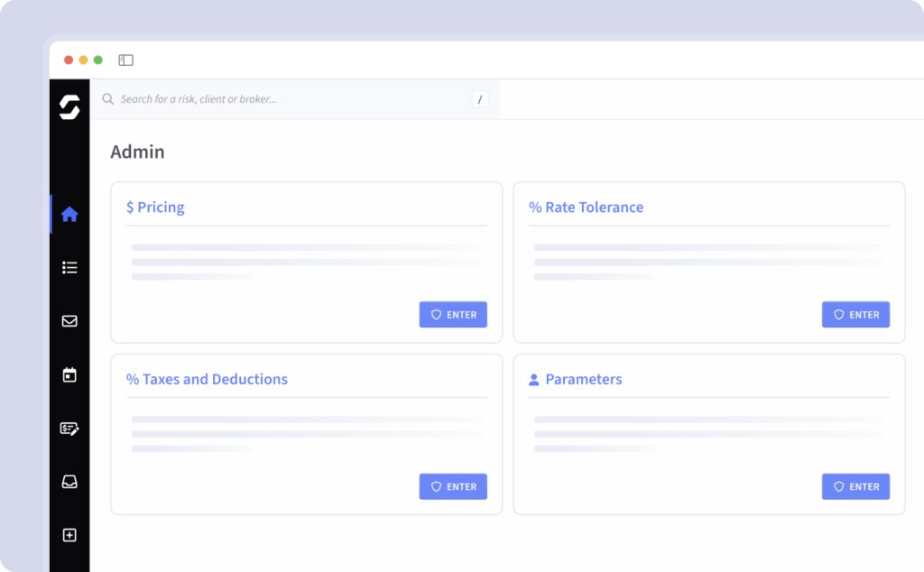Open the list view sidebar icon
Viewport: 924px width, 572px height.
point(69,268)
